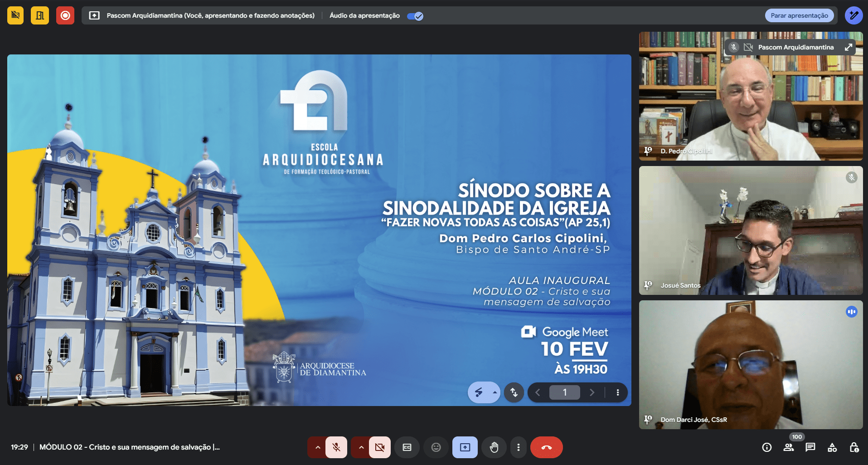Click the presenter label Pascom Arquidiamantina (Você, apresentando...)

pyautogui.click(x=211, y=15)
